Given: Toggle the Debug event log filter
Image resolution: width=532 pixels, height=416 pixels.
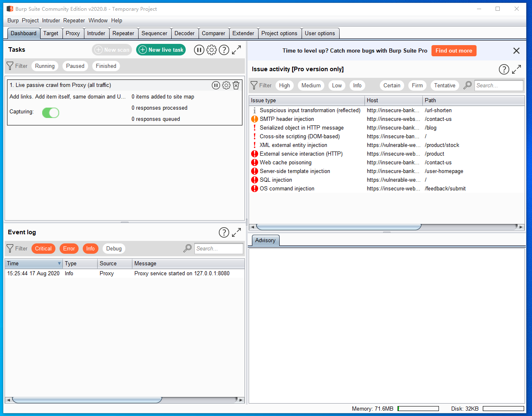Looking at the screenshot, I should (114, 248).
